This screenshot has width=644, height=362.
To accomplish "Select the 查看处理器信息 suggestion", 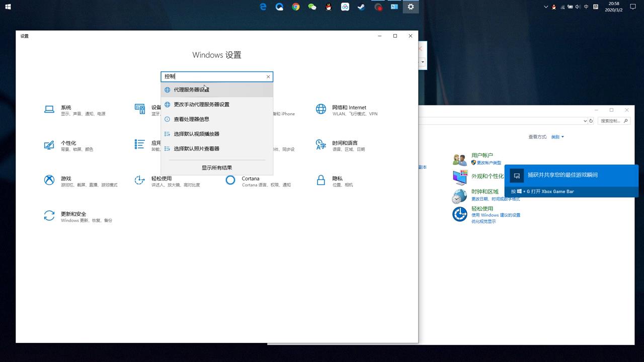I will [x=217, y=119].
